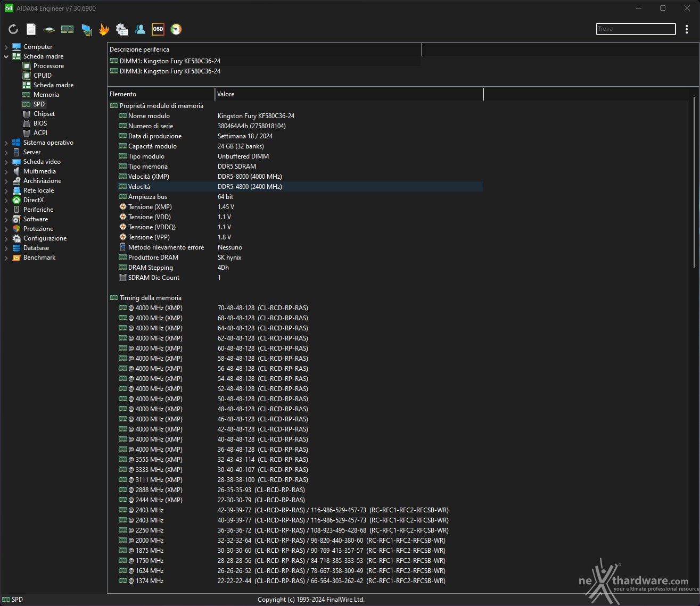Collapse the Scheda madre tree node
Screen dimensions: 700x606
coord(6,56)
